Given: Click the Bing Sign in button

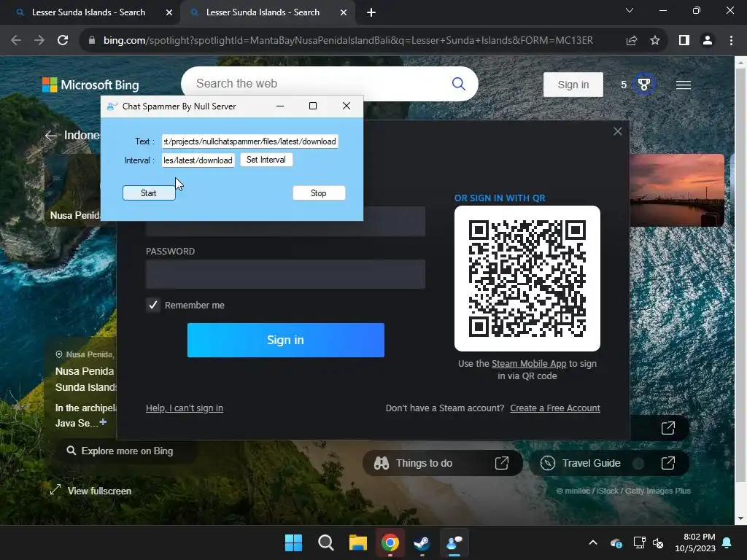Looking at the screenshot, I should 573,85.
